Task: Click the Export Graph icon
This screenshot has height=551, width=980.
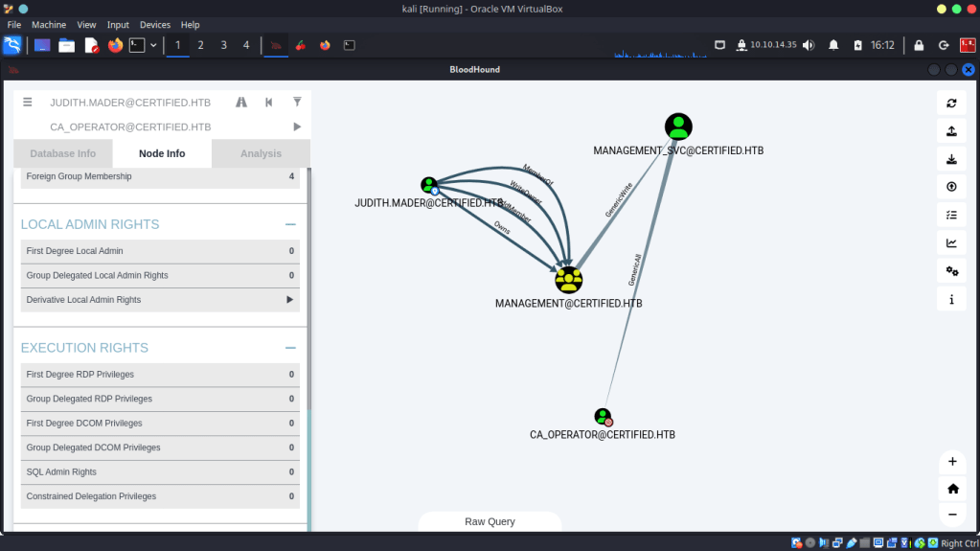Action: click(x=951, y=131)
